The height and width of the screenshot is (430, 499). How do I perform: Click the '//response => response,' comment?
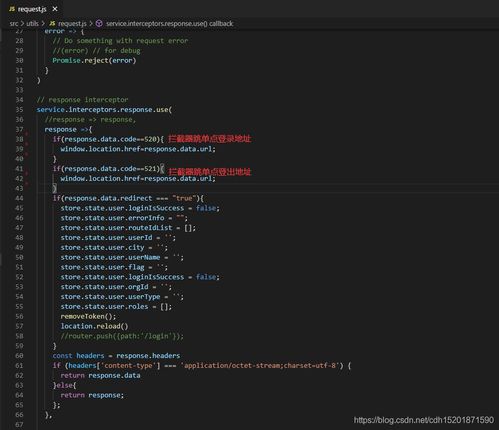pyautogui.click(x=90, y=120)
